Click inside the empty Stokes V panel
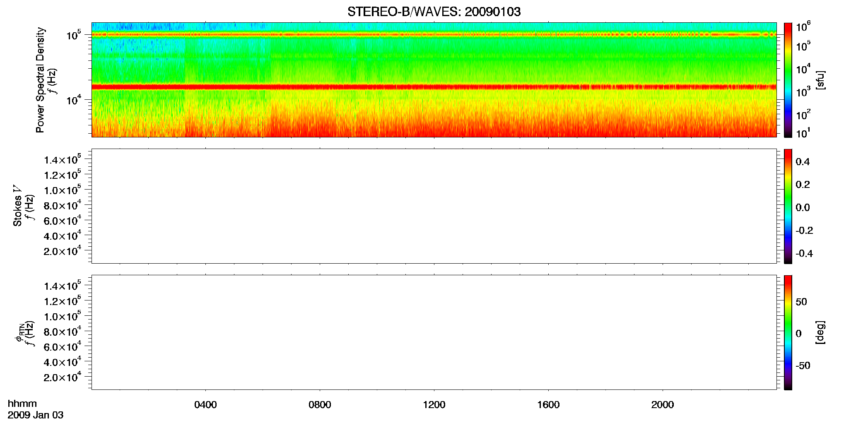The width and height of the screenshot is (868, 447). pos(434,206)
